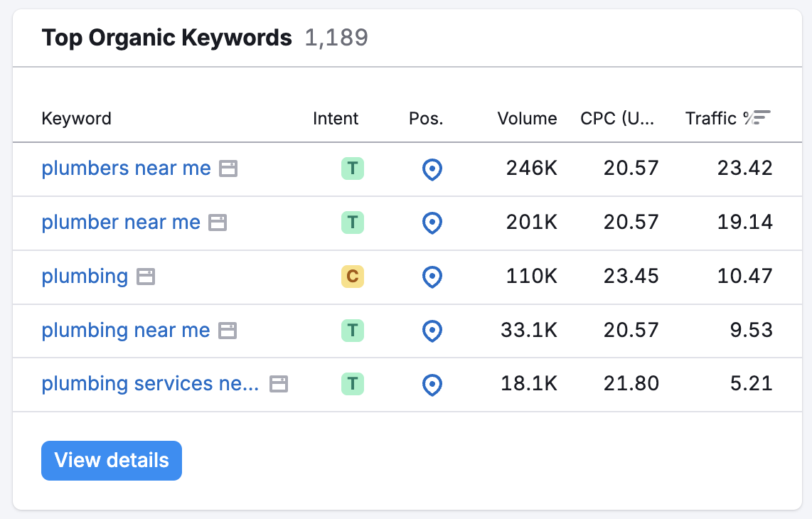Select the 10.47 traffic percentage

744,276
